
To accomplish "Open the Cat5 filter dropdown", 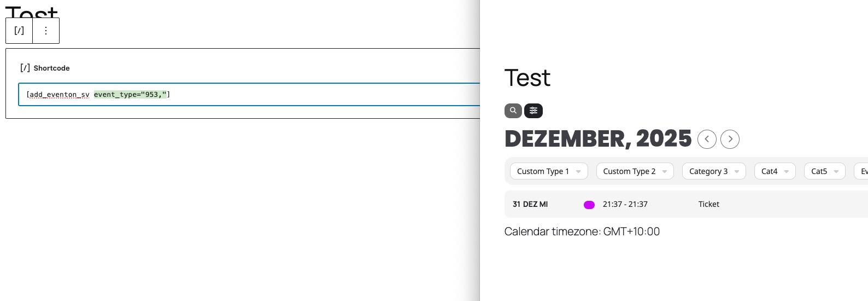I will tap(824, 171).
